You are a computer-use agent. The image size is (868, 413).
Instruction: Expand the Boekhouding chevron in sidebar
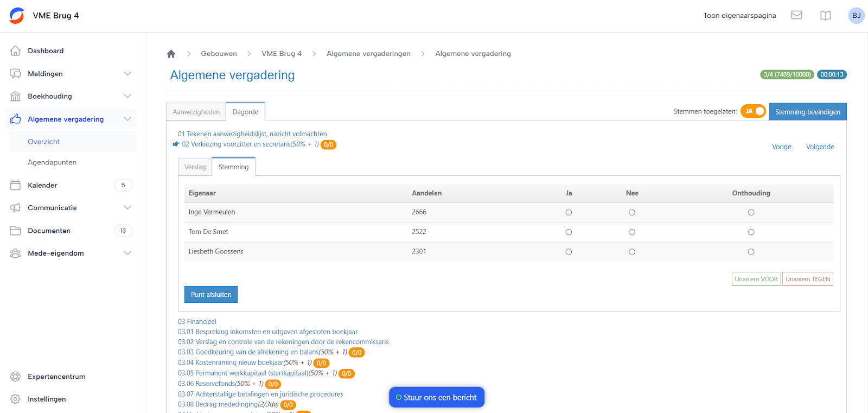pos(127,96)
